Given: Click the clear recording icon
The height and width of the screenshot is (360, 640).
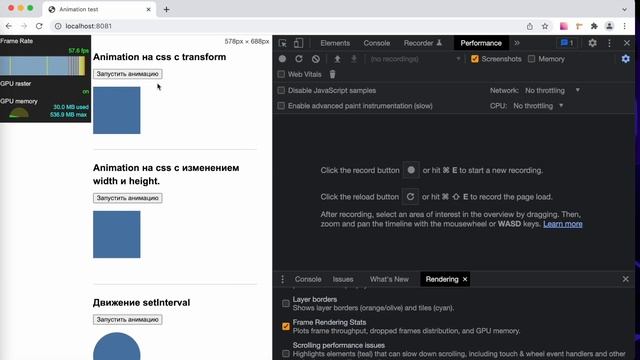Looking at the screenshot, I should coord(316,59).
